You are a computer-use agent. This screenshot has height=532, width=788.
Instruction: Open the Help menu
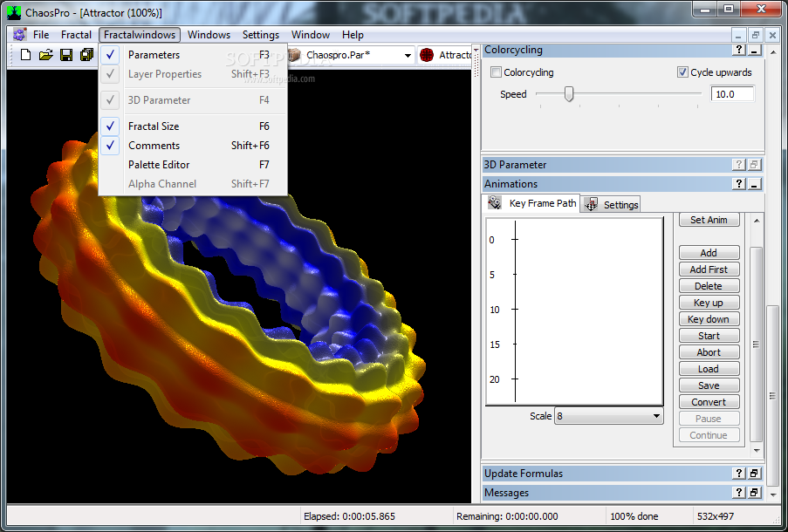353,35
